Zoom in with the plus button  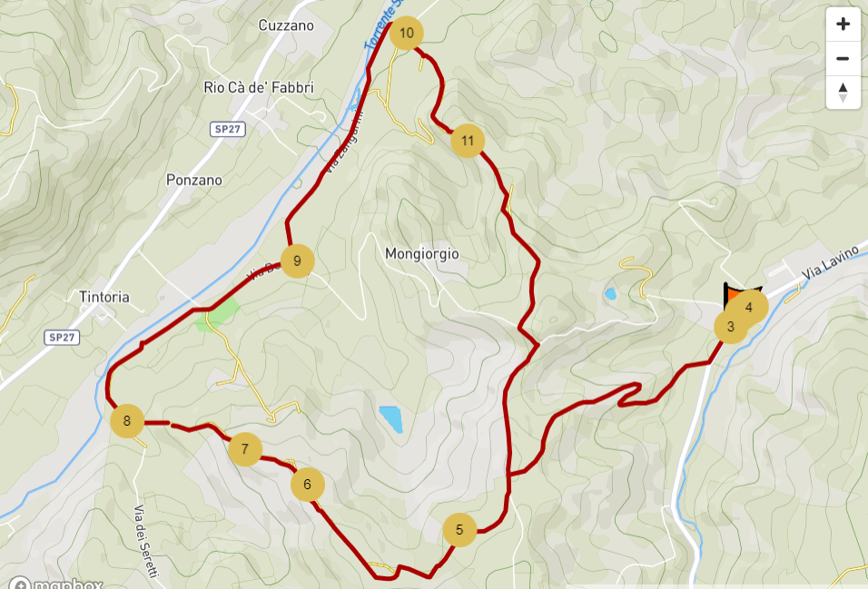click(843, 25)
